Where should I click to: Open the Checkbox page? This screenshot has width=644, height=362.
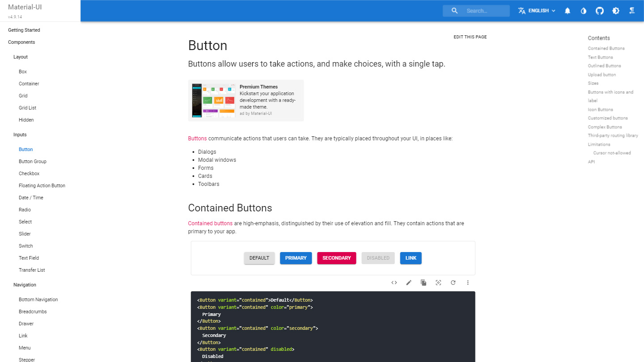point(29,173)
